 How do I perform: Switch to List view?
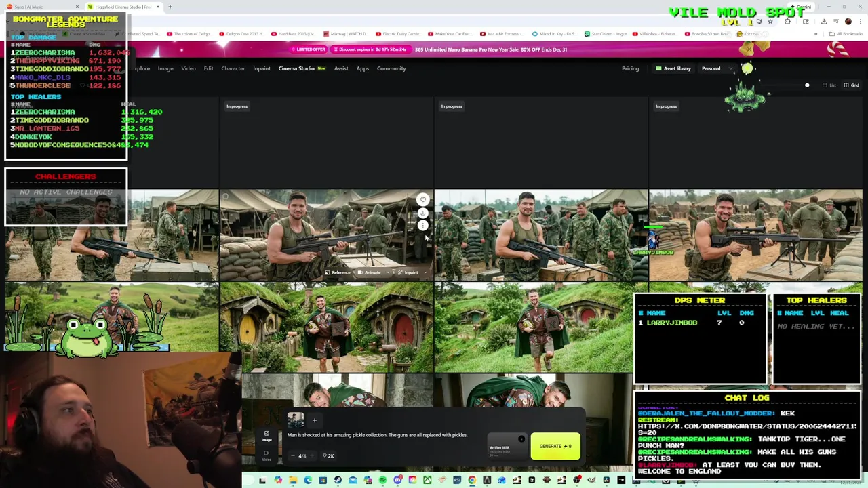(x=829, y=85)
